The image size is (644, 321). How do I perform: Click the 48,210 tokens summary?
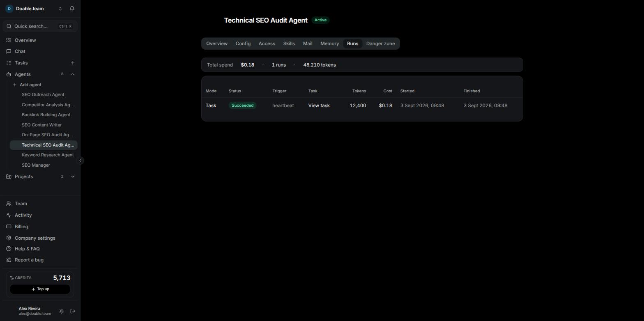(320, 65)
